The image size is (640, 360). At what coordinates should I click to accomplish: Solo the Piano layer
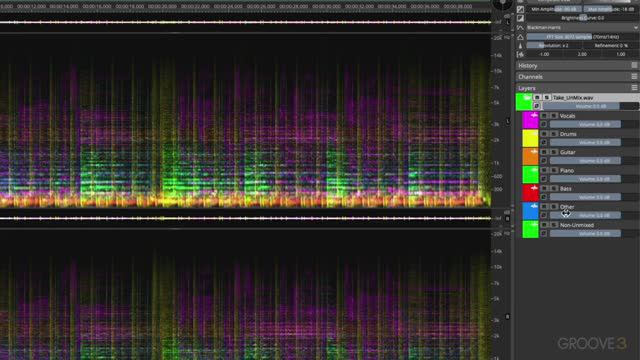pos(553,170)
